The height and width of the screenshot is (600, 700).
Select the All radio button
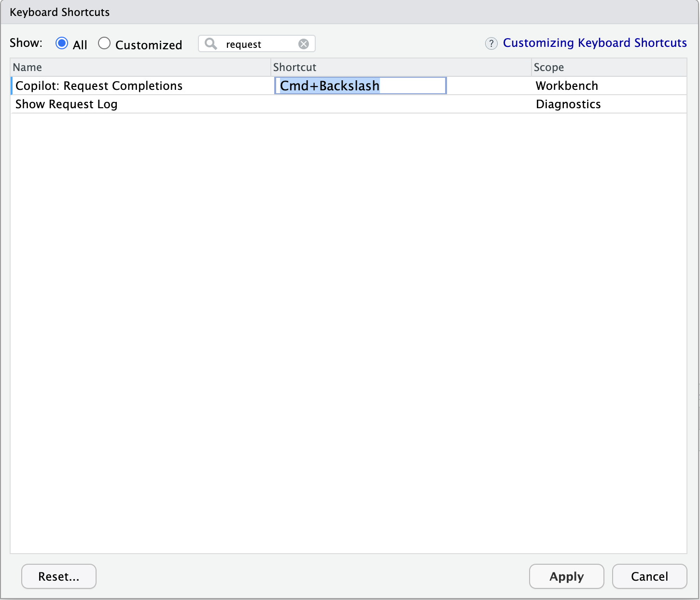click(x=62, y=43)
